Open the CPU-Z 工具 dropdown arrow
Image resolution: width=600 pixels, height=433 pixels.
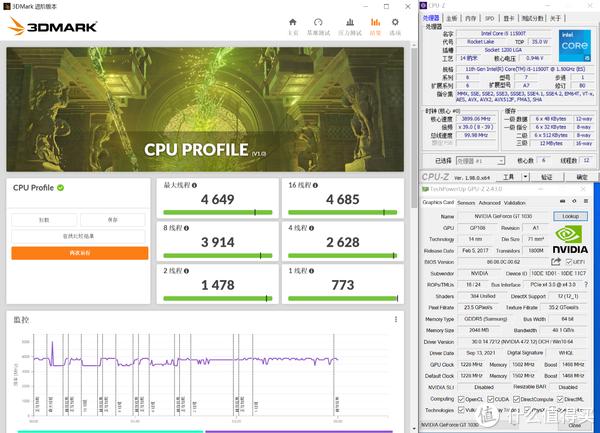525,177
